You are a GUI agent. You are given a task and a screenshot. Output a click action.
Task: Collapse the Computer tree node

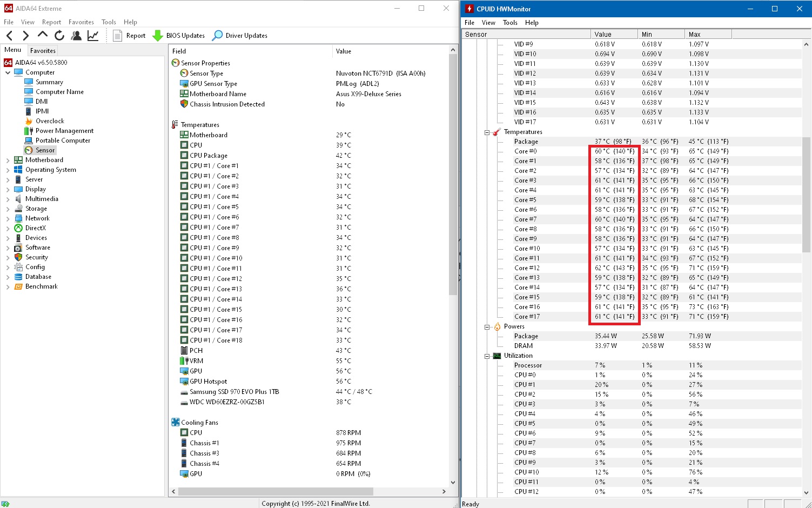tap(8, 72)
